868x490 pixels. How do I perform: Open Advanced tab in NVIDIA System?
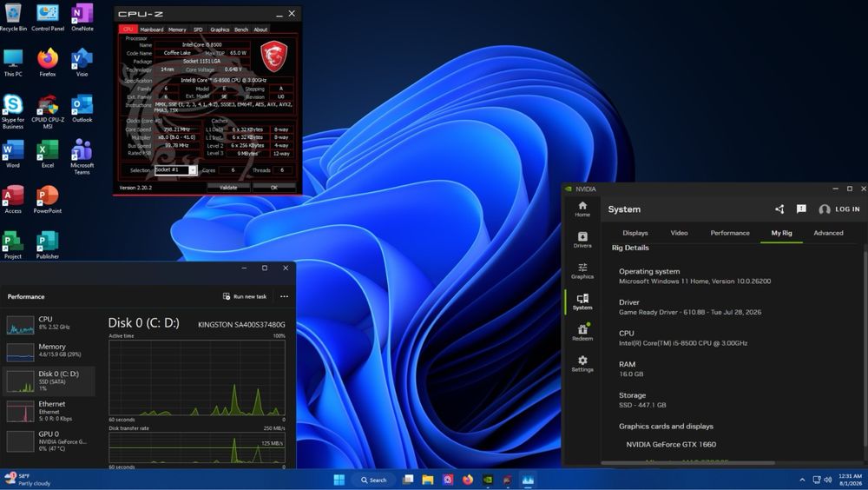828,233
